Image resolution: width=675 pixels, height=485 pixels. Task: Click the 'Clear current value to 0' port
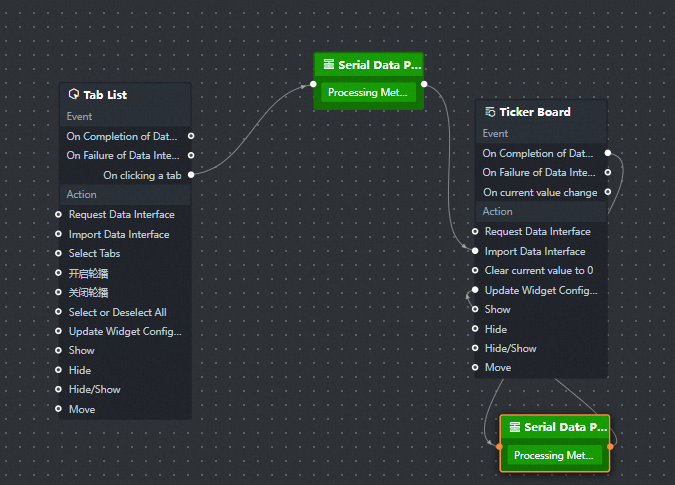[x=475, y=270]
